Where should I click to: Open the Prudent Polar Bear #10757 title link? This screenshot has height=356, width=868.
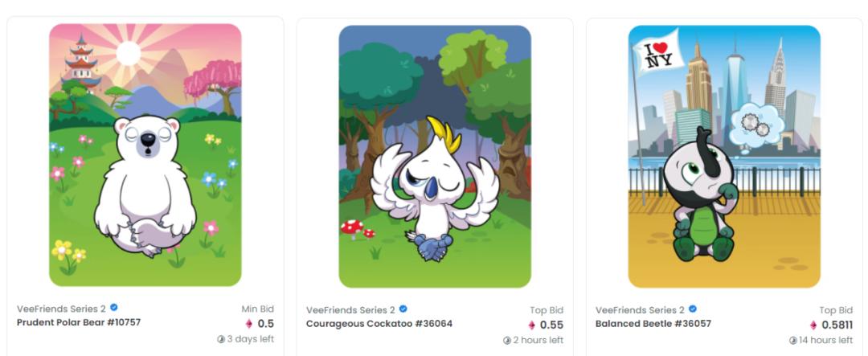click(x=79, y=322)
